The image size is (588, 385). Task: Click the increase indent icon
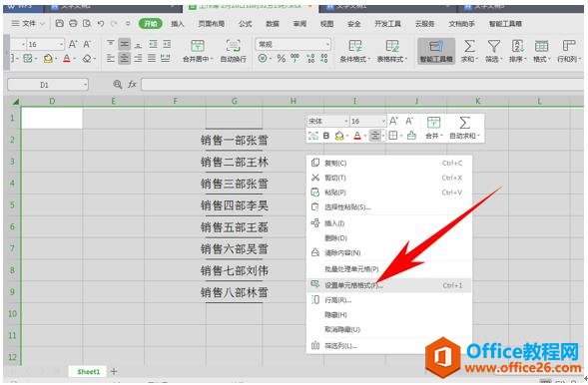click(x=167, y=44)
